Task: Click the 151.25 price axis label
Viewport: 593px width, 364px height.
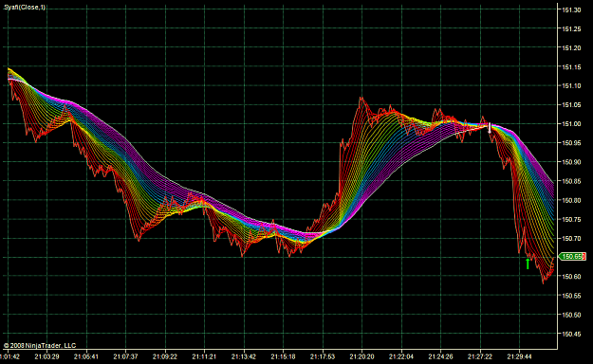Action: [571, 29]
